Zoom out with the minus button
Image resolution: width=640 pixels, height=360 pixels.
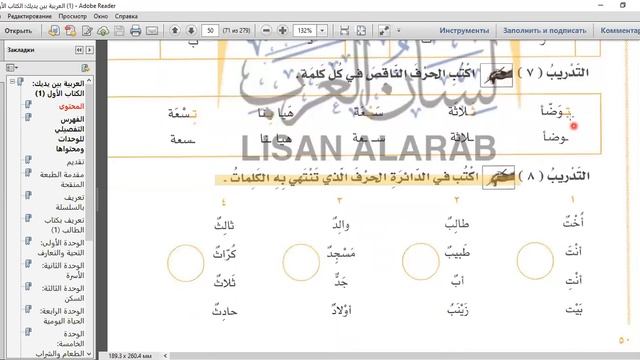[266, 31]
